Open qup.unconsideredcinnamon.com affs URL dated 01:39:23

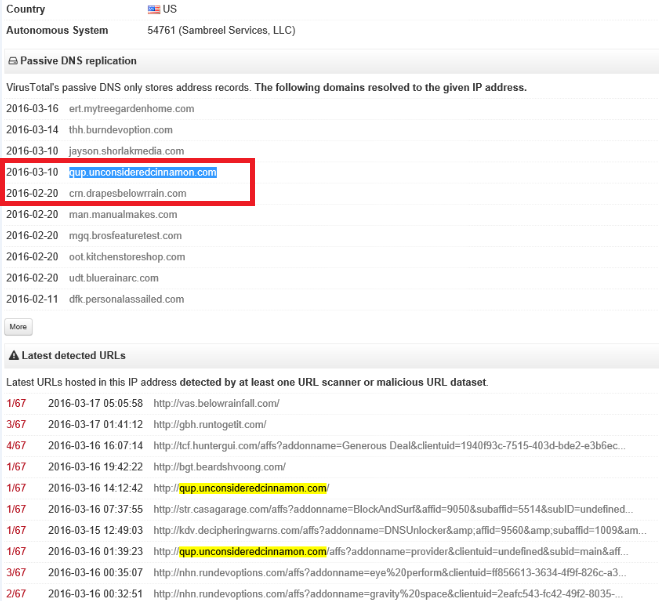[x=391, y=551]
